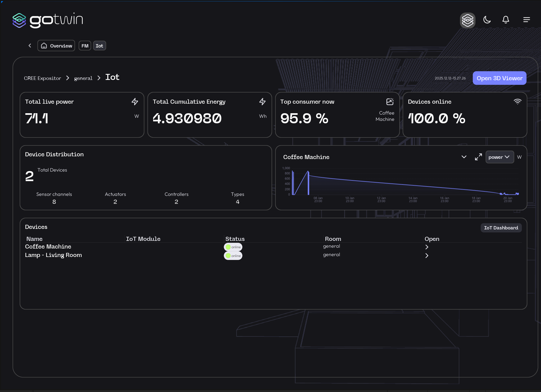Toggle dark mode moon icon
The width and height of the screenshot is (541, 392).
(487, 20)
